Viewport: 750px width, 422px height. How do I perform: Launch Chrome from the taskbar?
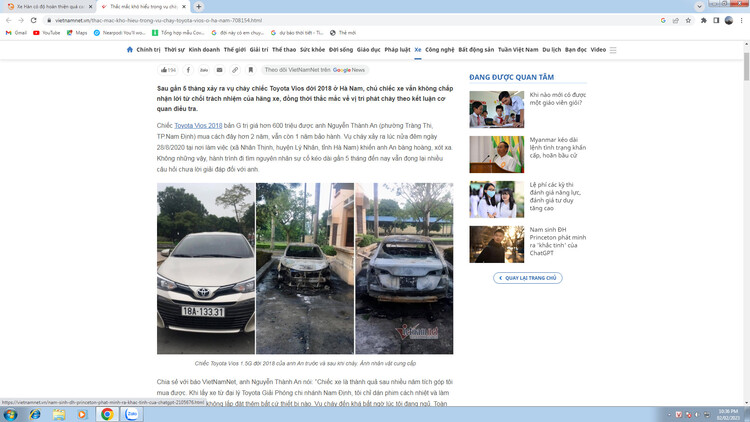click(107, 414)
